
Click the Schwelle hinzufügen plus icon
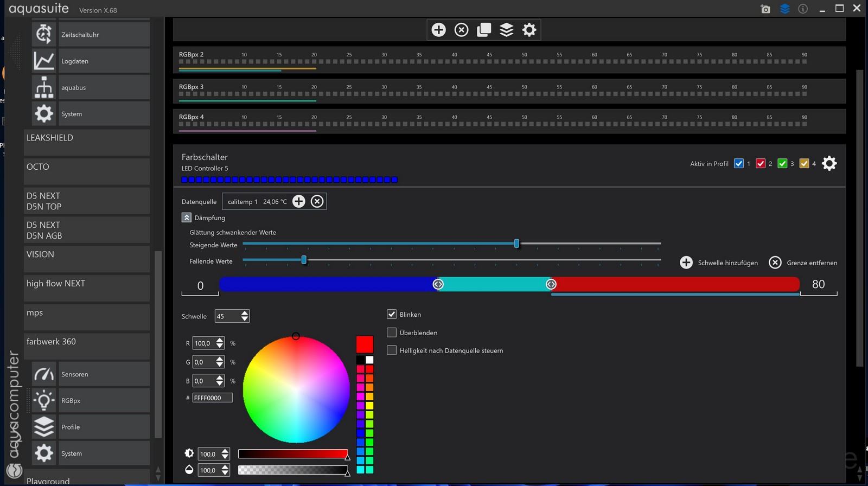[x=686, y=263]
